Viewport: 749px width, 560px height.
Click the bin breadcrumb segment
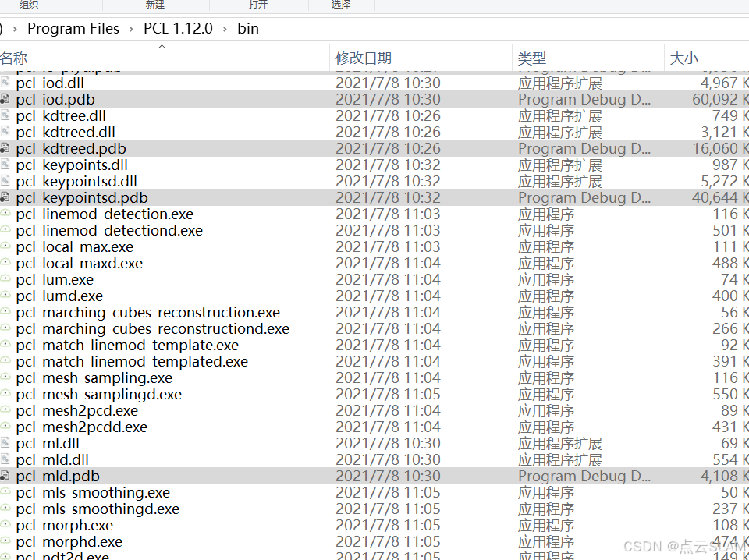point(248,29)
